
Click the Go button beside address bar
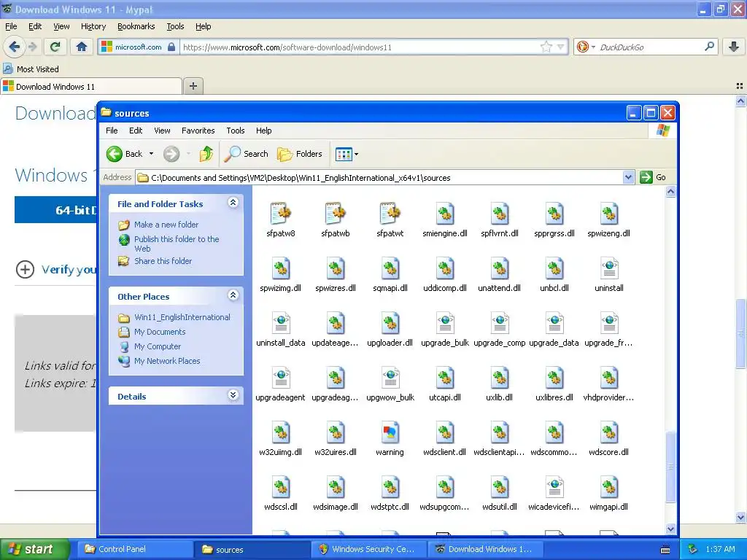(653, 177)
